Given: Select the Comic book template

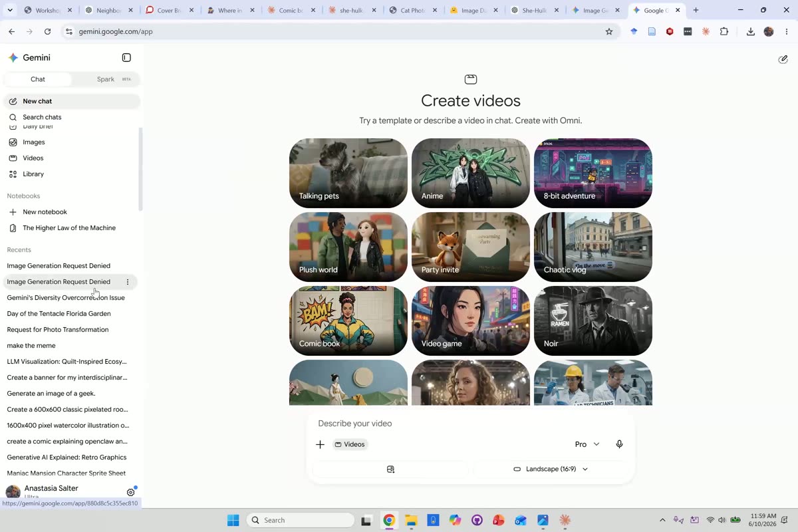Looking at the screenshot, I should 348,321.
